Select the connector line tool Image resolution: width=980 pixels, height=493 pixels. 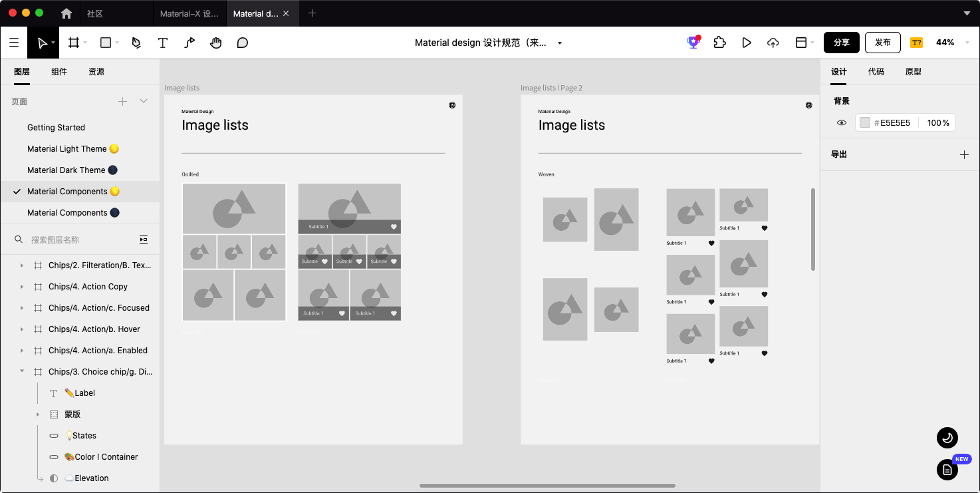[189, 43]
